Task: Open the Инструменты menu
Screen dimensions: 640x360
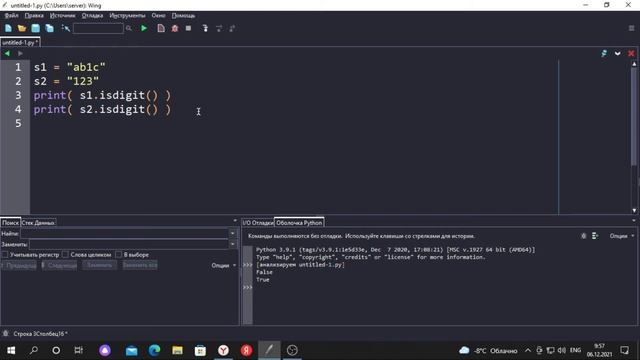Action: click(127, 16)
